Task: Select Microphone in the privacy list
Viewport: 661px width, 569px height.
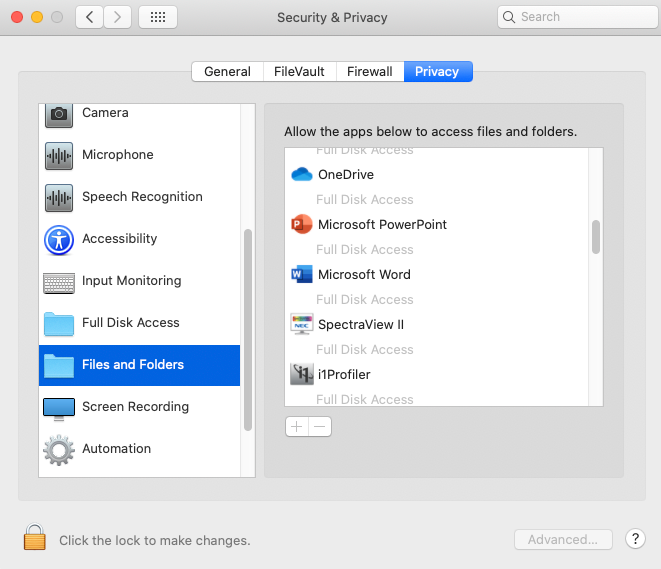Action: click(140, 155)
